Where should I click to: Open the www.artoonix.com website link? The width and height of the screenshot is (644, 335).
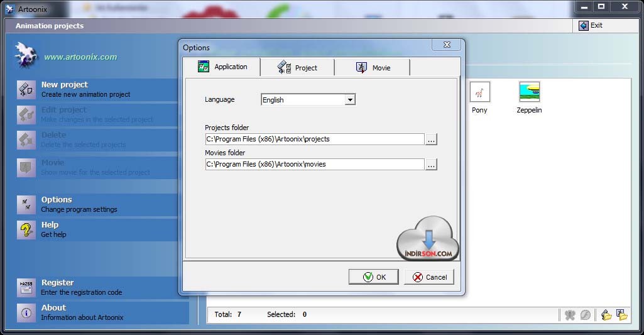pyautogui.click(x=80, y=57)
